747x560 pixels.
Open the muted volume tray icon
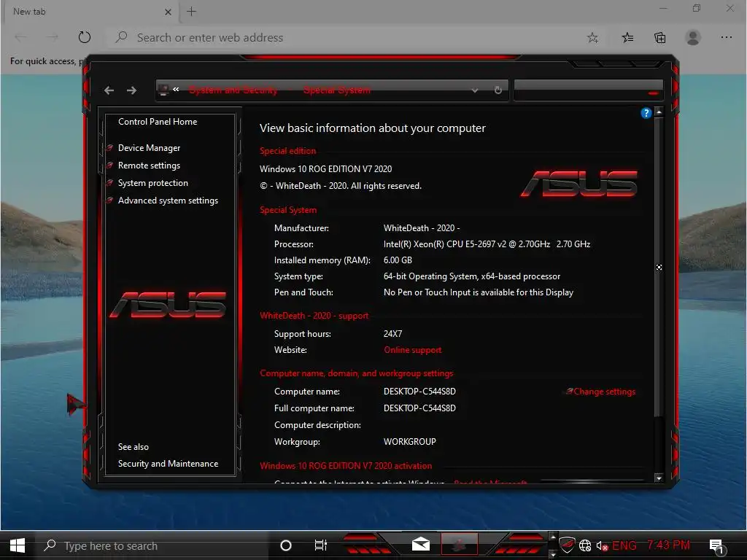pos(602,545)
